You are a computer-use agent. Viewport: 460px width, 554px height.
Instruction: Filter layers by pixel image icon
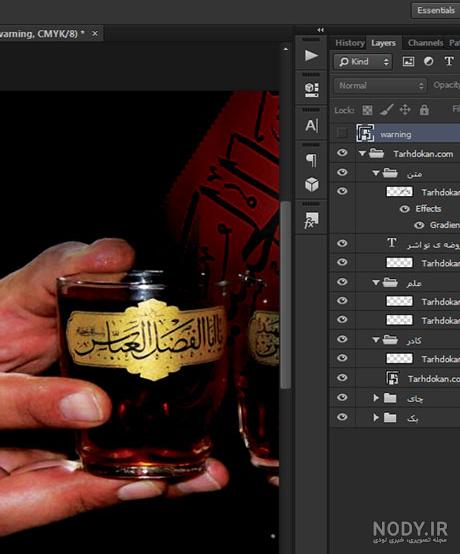408,61
